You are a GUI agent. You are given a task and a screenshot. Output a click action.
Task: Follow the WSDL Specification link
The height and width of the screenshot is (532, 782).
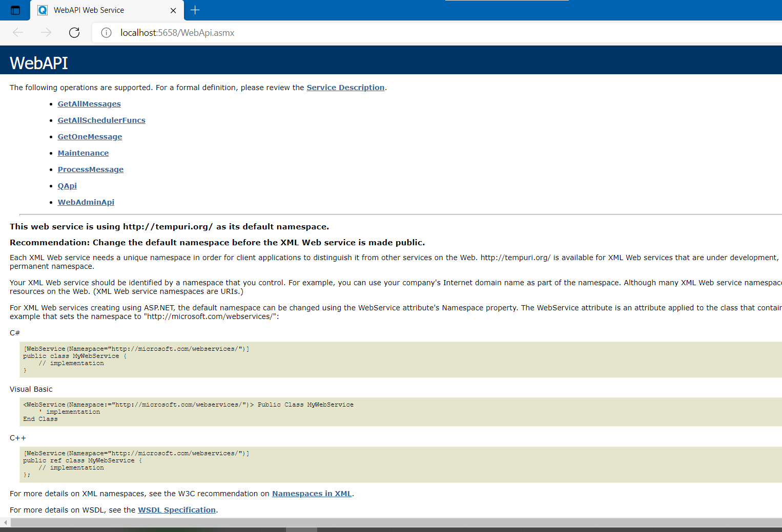click(177, 510)
